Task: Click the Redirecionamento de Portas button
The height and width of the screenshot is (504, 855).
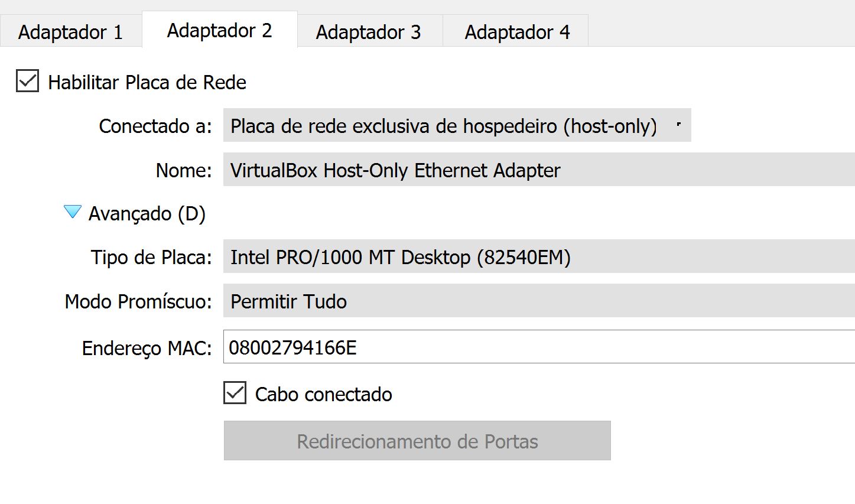Action: pos(417,441)
